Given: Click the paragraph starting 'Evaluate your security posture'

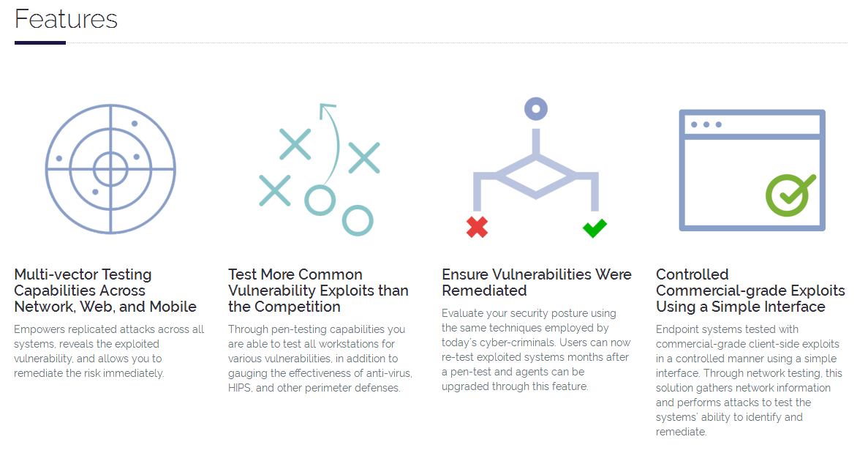Looking at the screenshot, I should click(536, 349).
